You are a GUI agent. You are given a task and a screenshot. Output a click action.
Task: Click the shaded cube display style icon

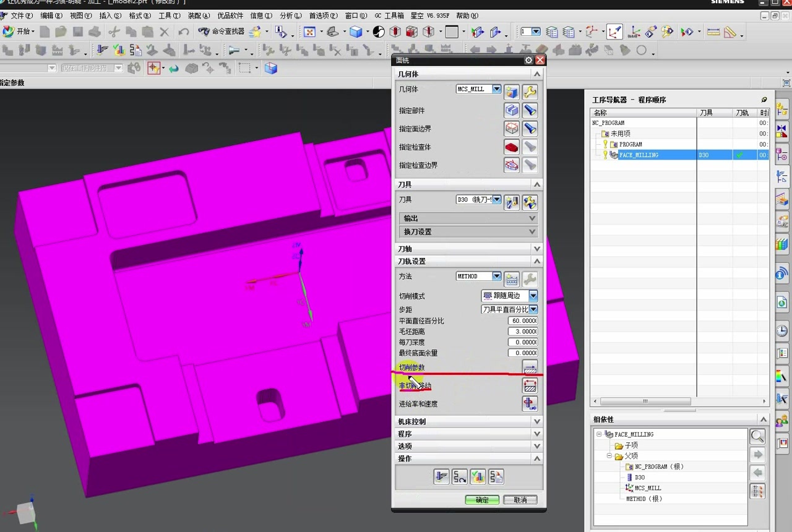(x=356, y=32)
